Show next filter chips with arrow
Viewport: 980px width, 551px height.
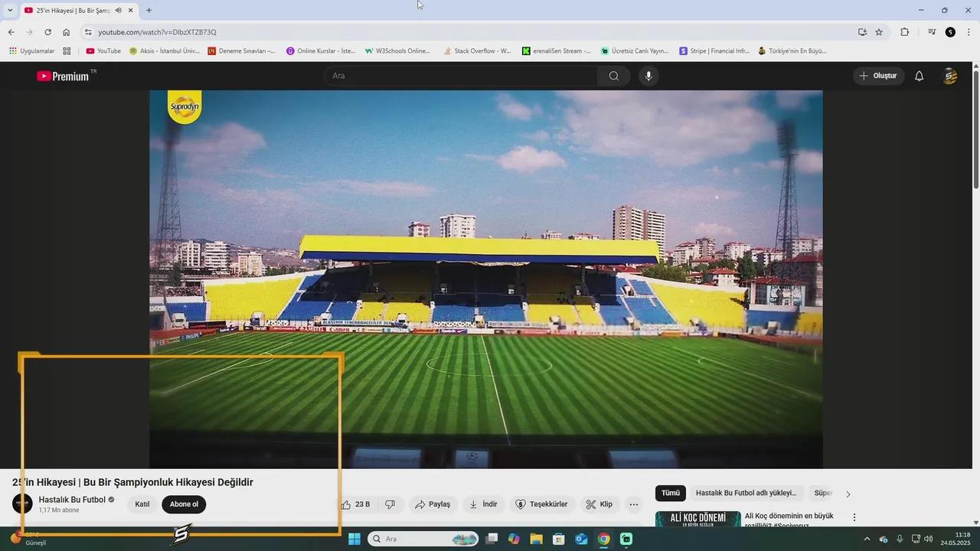coord(848,494)
